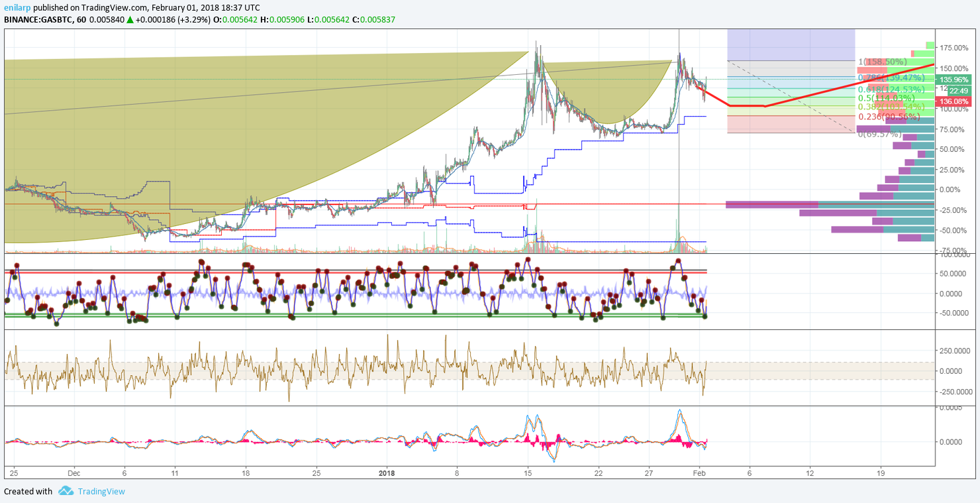Click the 22 date axis label
Image resolution: width=980 pixels, height=503 pixels.
(599, 474)
